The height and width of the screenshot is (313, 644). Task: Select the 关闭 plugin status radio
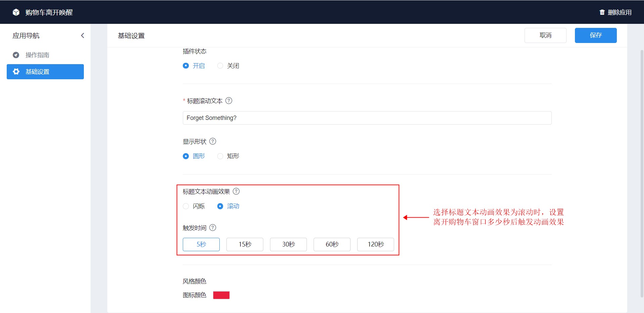(x=220, y=66)
